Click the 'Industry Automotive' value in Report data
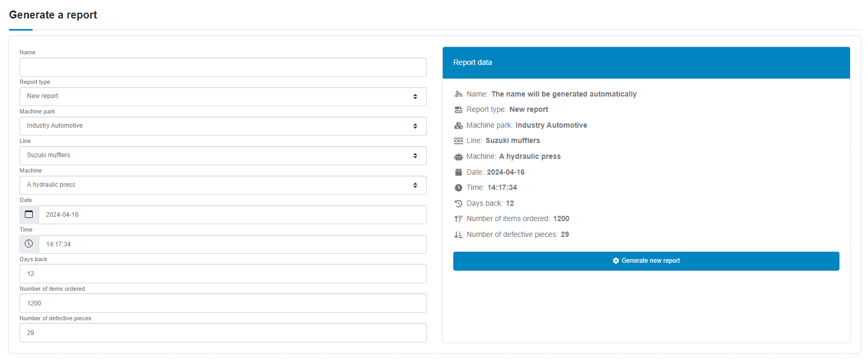 point(551,125)
